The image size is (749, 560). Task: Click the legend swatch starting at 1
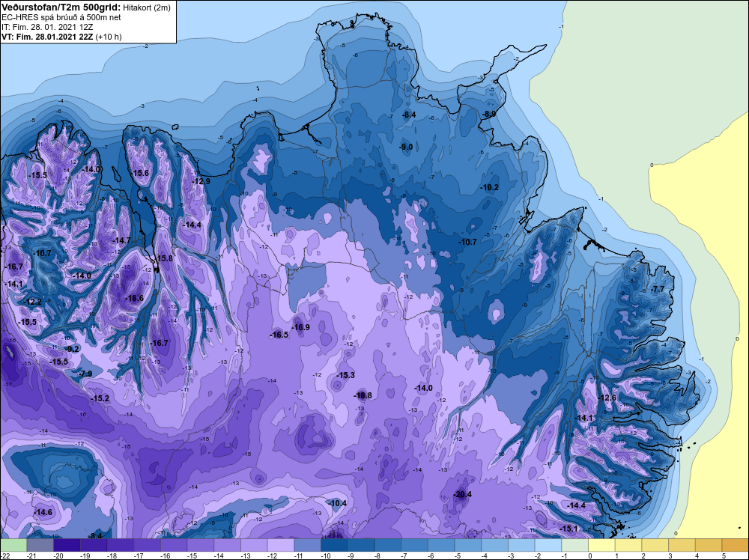[628, 545]
